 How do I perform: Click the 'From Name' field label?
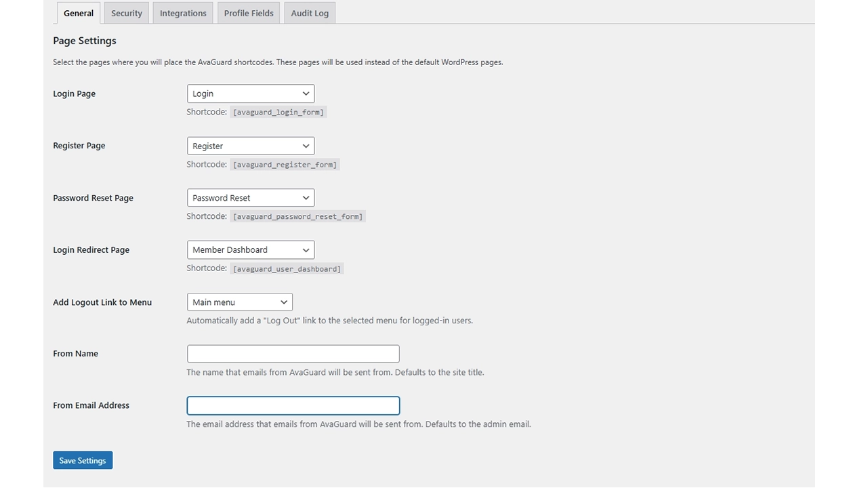click(x=75, y=354)
